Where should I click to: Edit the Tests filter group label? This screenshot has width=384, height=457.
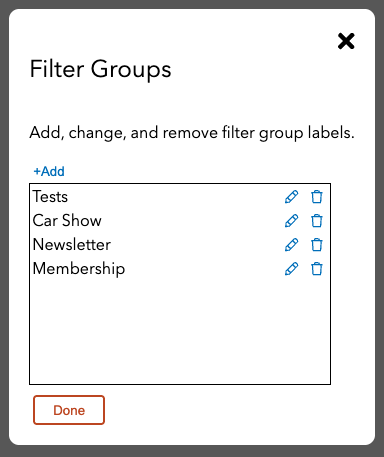pos(291,197)
